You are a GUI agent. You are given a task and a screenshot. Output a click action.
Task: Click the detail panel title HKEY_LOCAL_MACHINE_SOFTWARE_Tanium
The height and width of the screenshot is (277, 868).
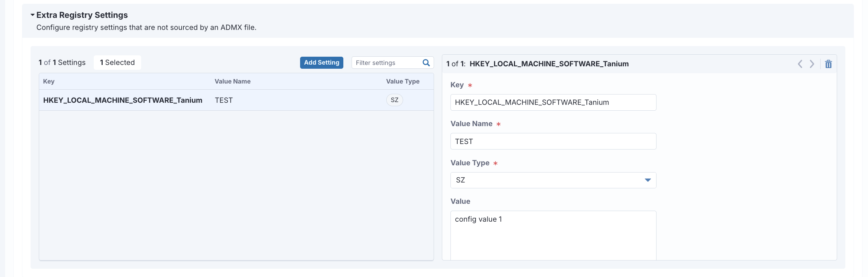click(549, 64)
